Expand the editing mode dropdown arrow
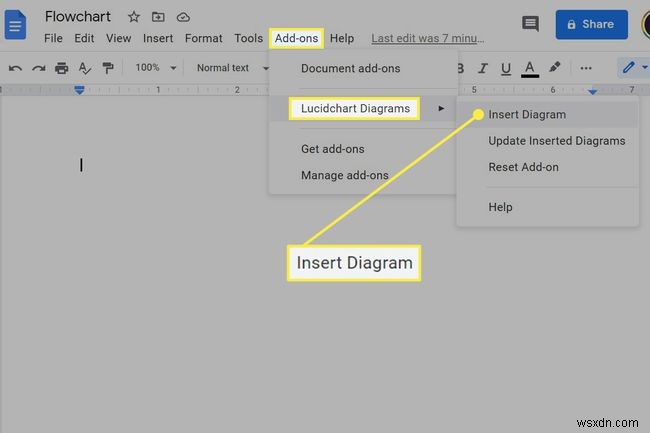This screenshot has width=650, height=433. pyautogui.click(x=645, y=67)
